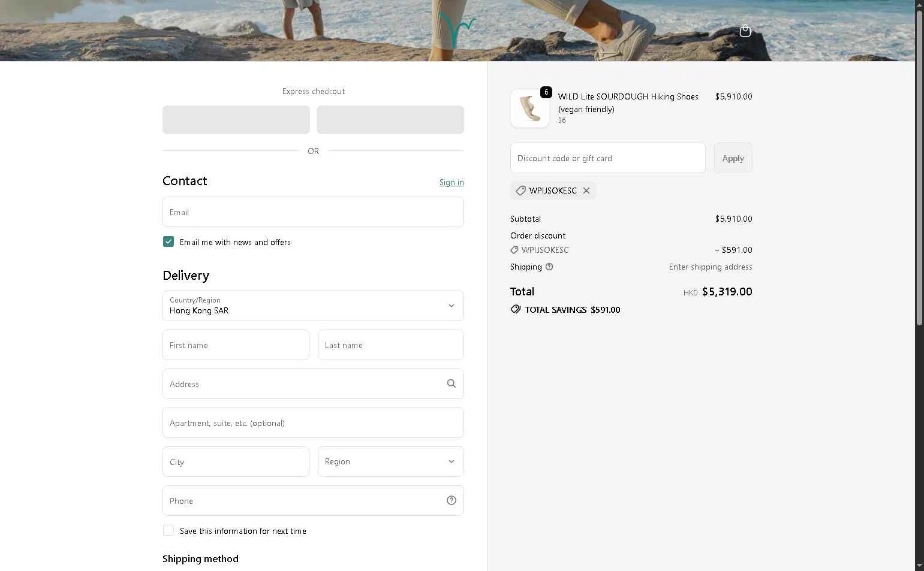This screenshot has width=924, height=571.
Task: Click the Shipping method heading
Action: point(200,558)
